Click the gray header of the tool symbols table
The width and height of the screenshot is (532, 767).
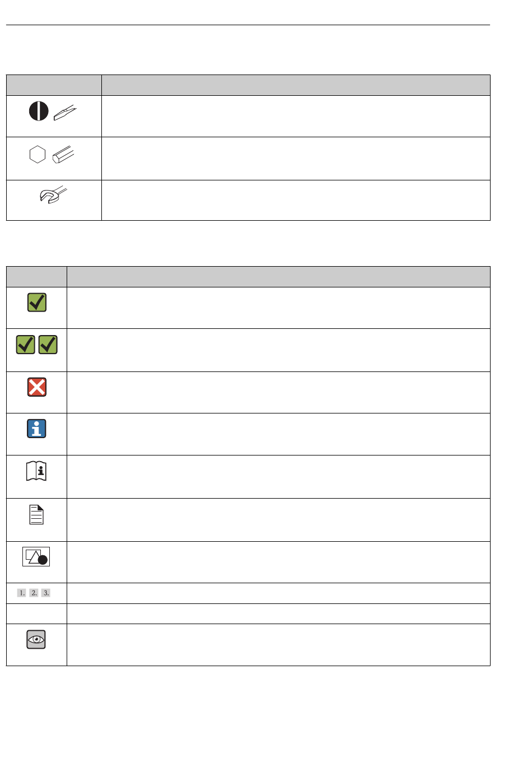pos(248,85)
